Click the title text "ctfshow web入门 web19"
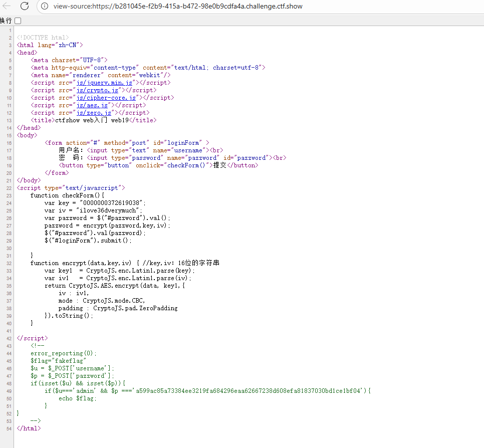The width and height of the screenshot is (484, 448). point(92,120)
